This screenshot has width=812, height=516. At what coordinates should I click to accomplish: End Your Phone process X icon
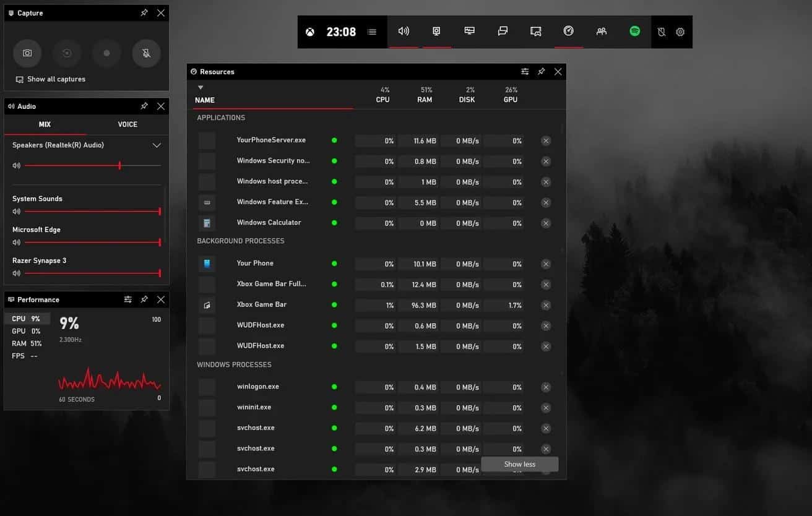click(x=546, y=264)
